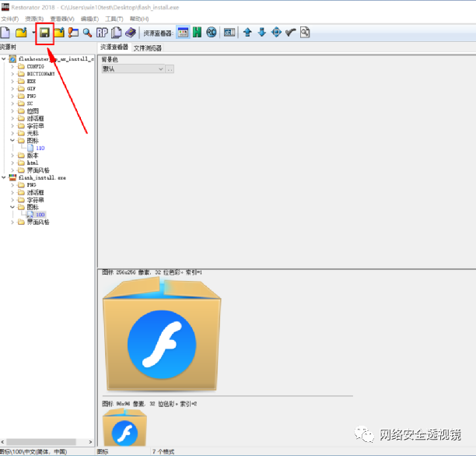Click the PNG folder under flash_install.exe
This screenshot has width=476, height=456.
pyautogui.click(x=31, y=184)
